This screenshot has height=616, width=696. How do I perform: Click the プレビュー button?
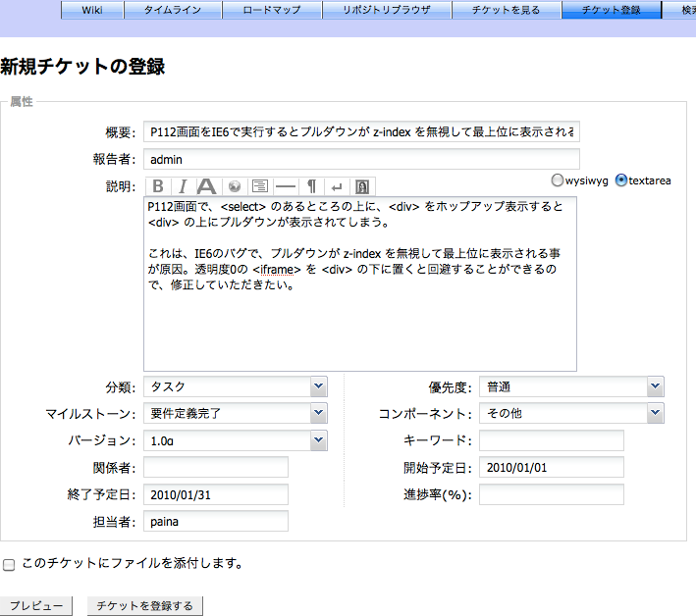(x=36, y=605)
